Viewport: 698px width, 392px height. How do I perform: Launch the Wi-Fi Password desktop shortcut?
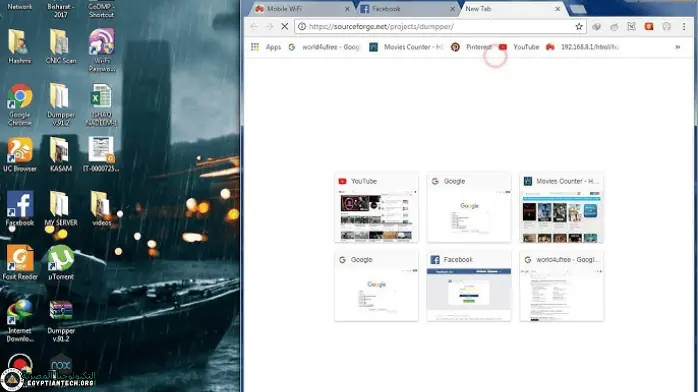(x=101, y=50)
